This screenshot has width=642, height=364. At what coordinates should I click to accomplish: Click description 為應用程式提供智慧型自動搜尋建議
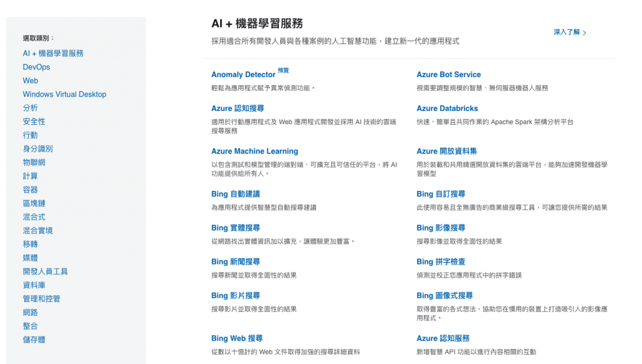tap(264, 207)
